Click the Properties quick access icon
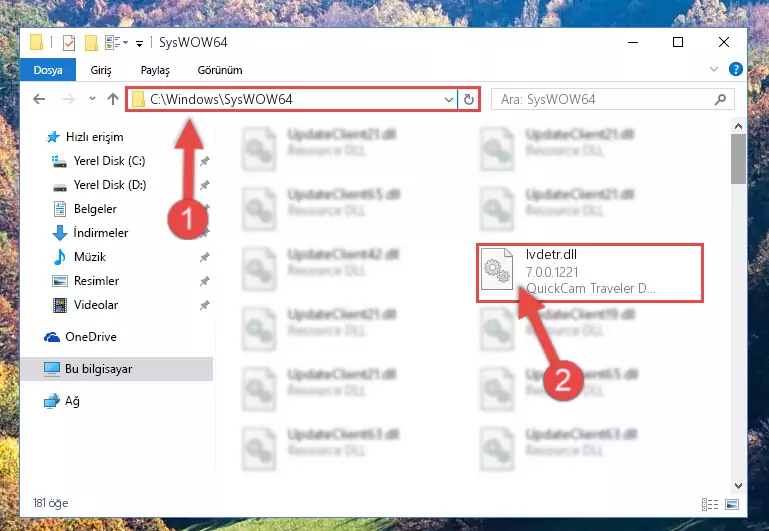The image size is (769, 531). [69, 43]
